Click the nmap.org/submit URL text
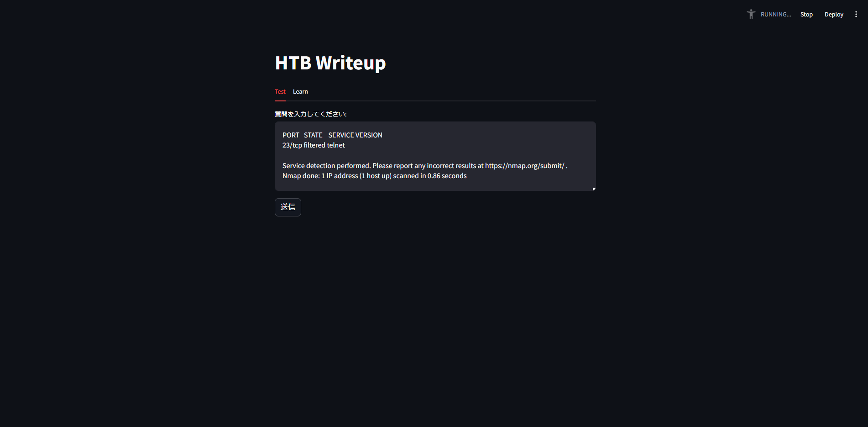 pos(525,166)
